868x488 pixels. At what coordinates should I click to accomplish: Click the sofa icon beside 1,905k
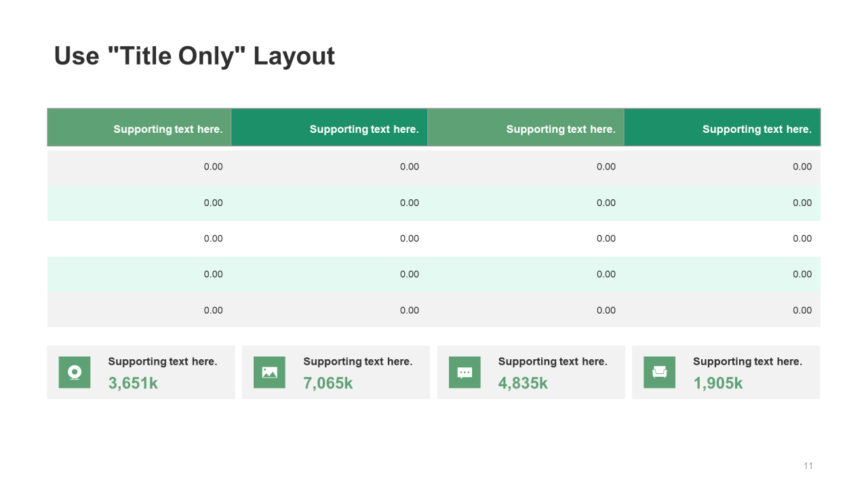pos(659,372)
